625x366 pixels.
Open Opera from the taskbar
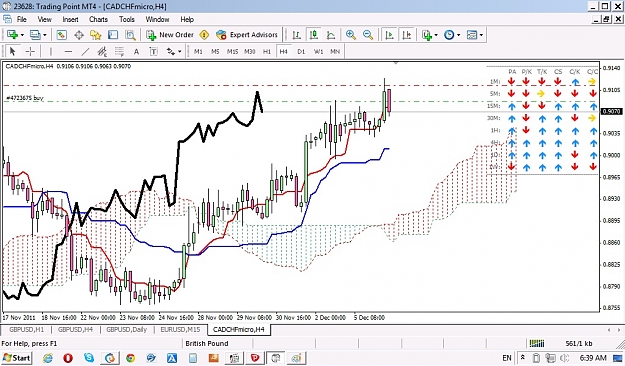(x=68, y=358)
